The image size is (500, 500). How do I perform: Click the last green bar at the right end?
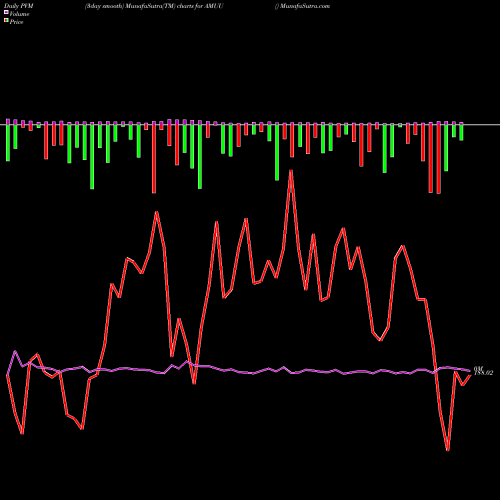(461, 132)
